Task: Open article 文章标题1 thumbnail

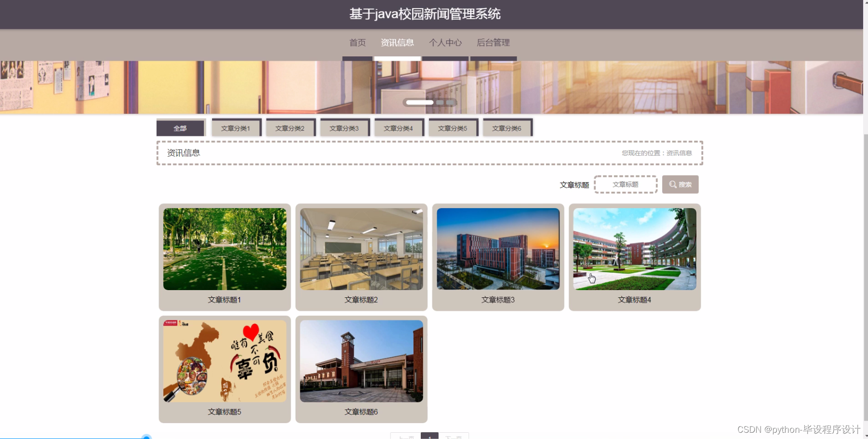Action: point(224,249)
